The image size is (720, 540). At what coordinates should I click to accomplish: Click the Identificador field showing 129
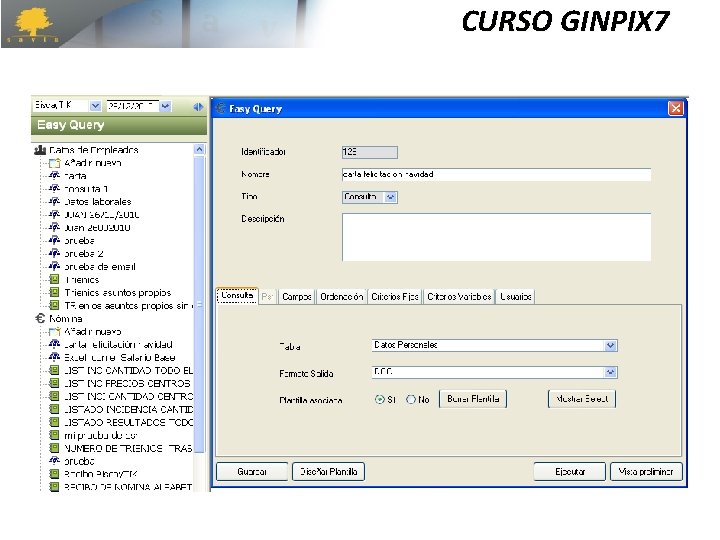370,152
